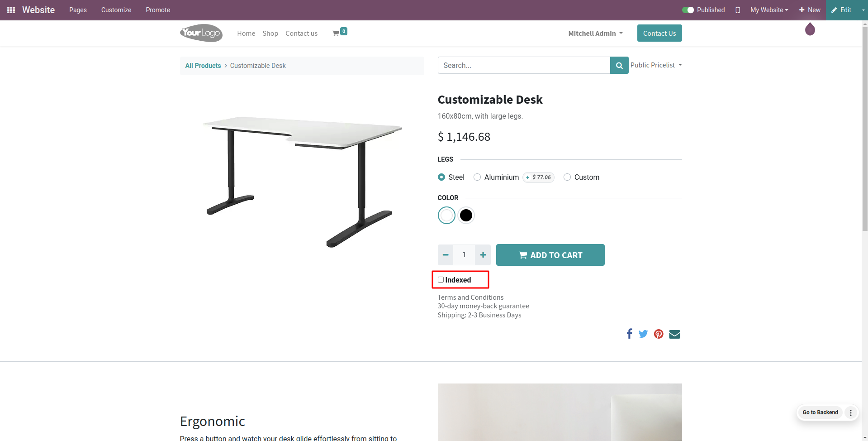This screenshot has height=441, width=868.
Task: Select the Aluminium legs option
Action: click(x=477, y=177)
